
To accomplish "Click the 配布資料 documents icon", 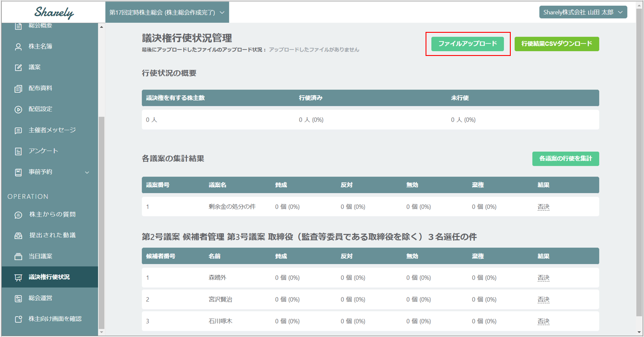I will [x=18, y=89].
